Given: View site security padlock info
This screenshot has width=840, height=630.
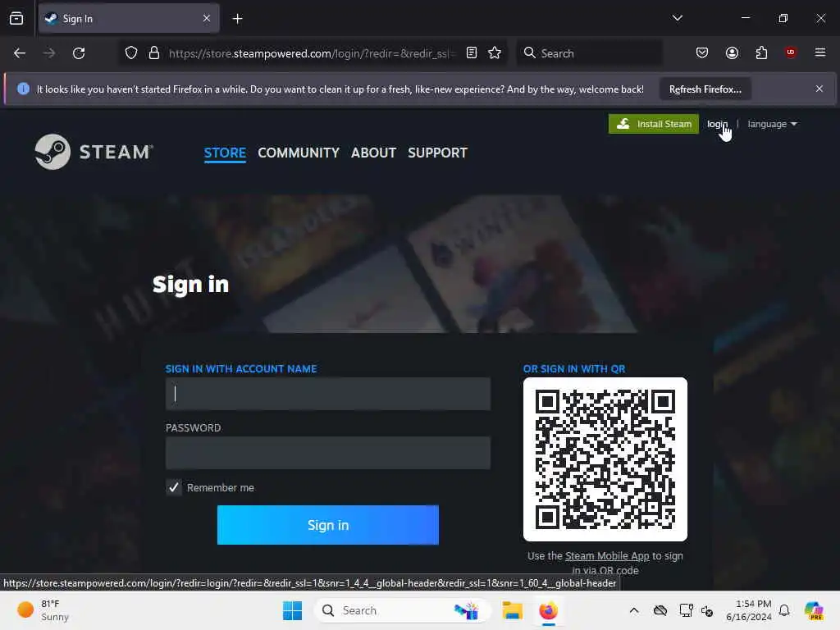Looking at the screenshot, I should pos(154,53).
